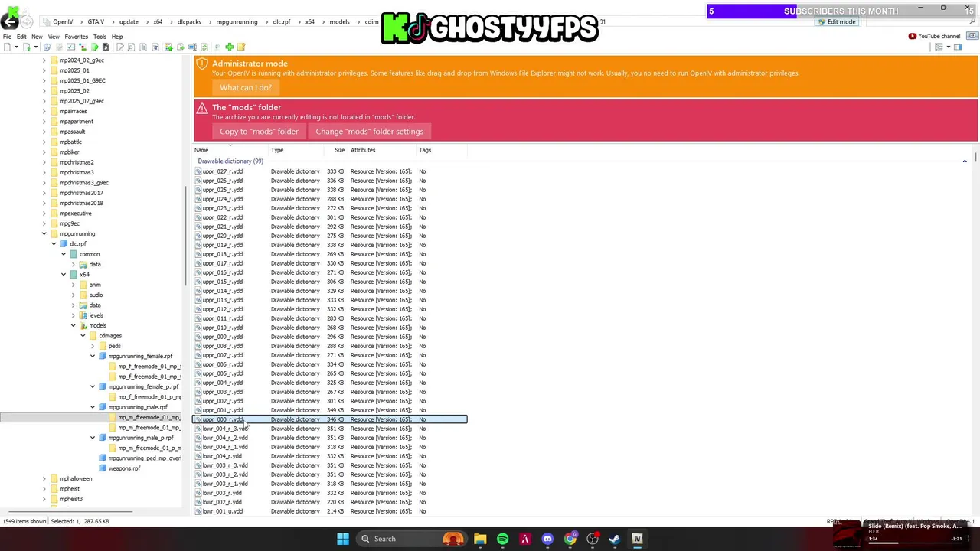Open Steam from the taskbar
The image size is (980, 551).
(x=615, y=539)
